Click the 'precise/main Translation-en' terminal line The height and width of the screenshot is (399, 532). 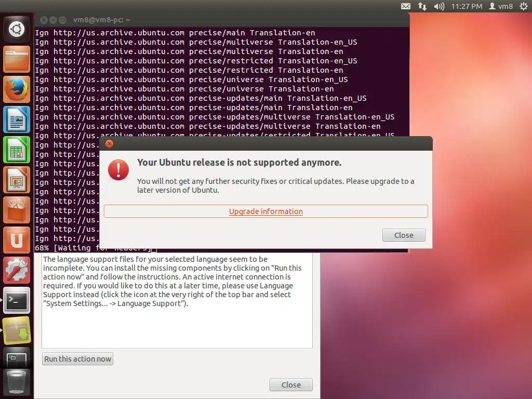pos(175,33)
